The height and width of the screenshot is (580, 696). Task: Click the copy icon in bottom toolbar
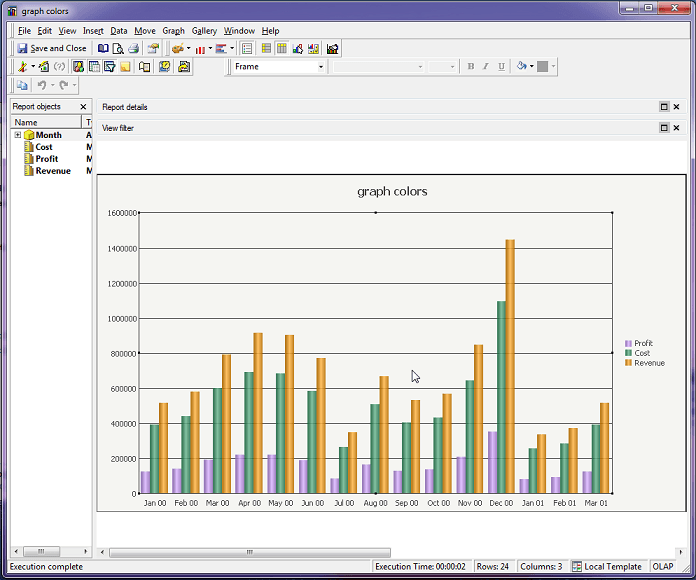point(22,86)
